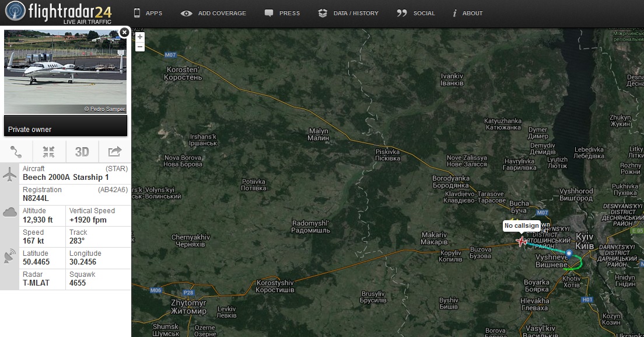Switch to 3D cockpit view

pos(82,152)
